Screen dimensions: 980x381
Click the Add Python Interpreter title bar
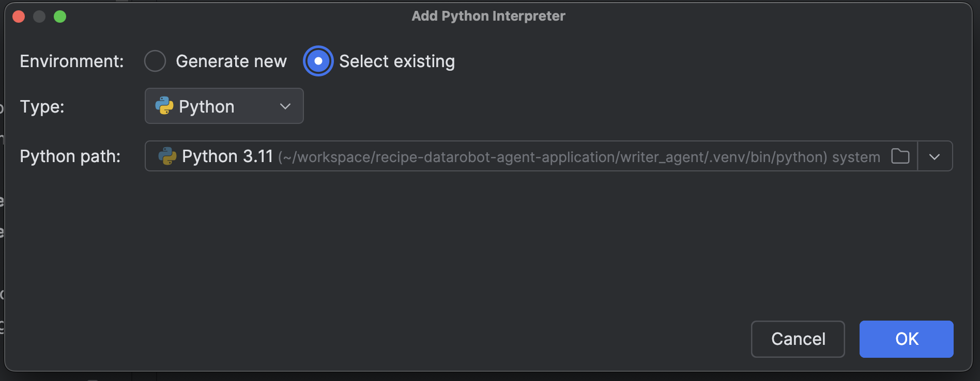(488, 16)
